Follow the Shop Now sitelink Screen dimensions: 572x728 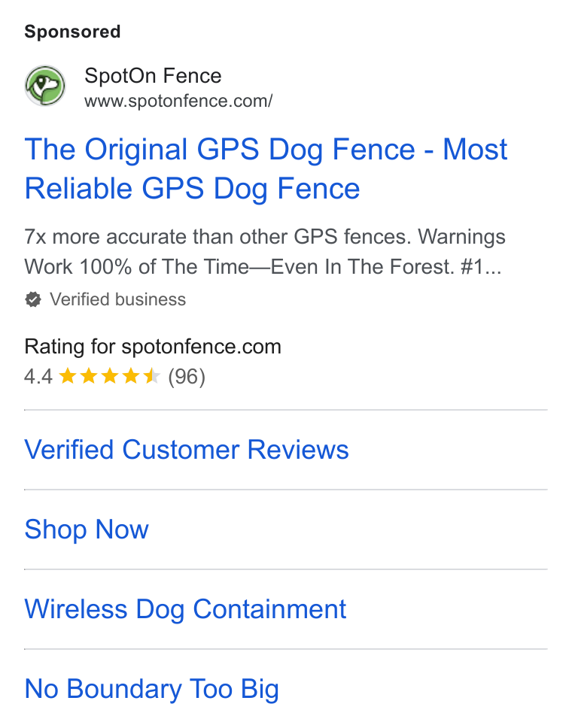tap(87, 529)
